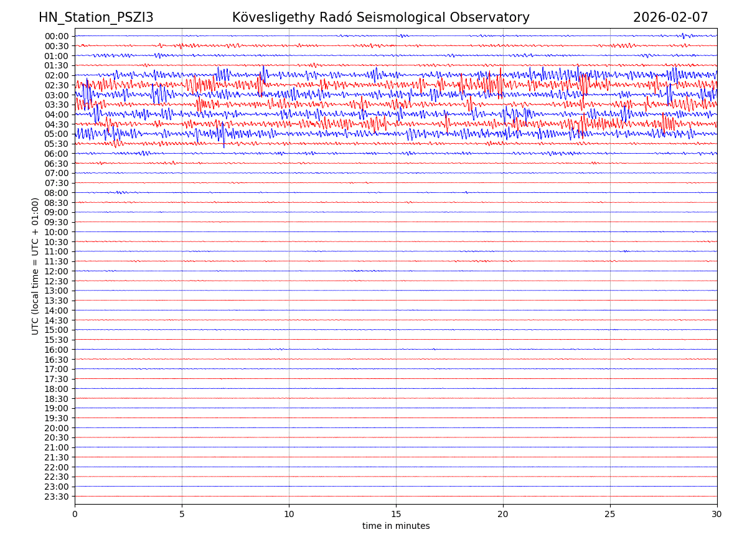
Task: Select the 05:30 trace row label
Action: 57,144
